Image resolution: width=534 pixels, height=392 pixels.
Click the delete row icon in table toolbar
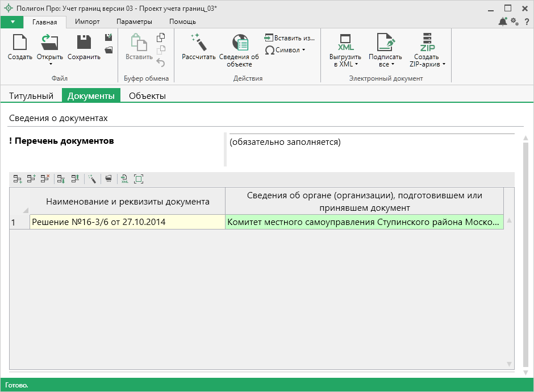pyautogui.click(x=45, y=179)
